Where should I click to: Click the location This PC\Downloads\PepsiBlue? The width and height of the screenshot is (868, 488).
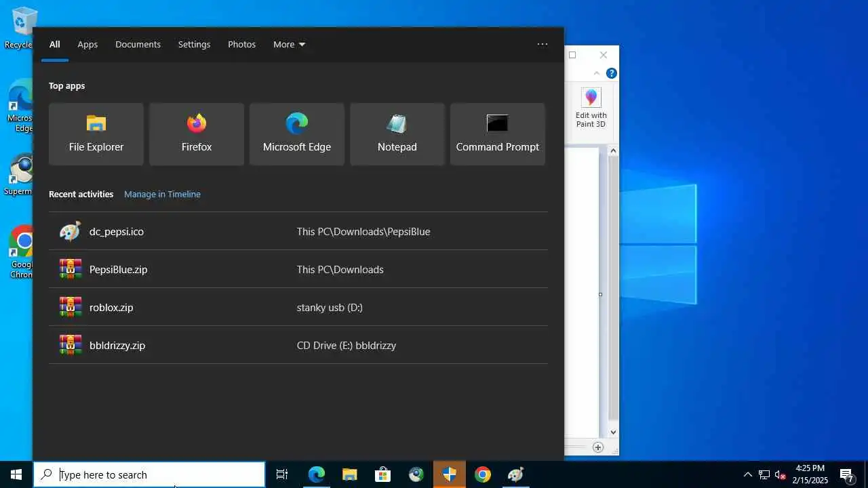(363, 231)
